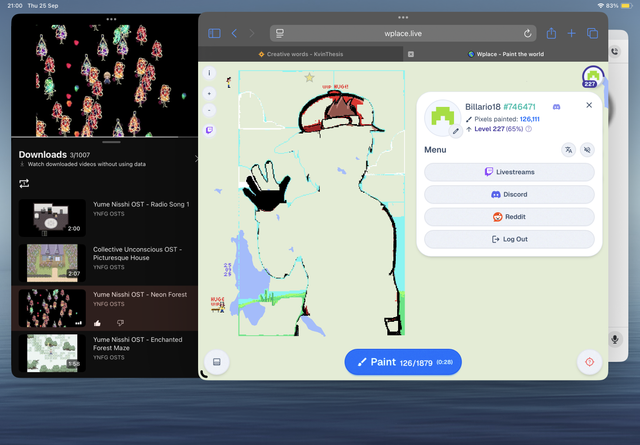Open the Twitch icon on map sidebar

(x=209, y=130)
